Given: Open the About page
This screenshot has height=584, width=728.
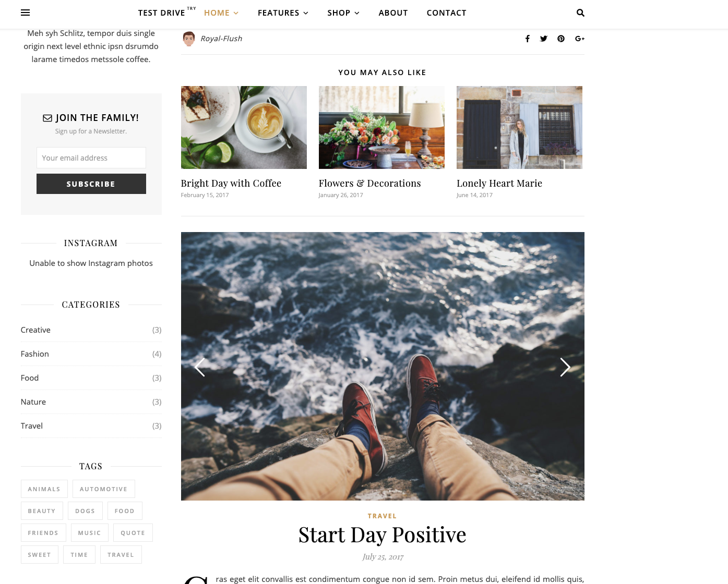Looking at the screenshot, I should tap(393, 13).
